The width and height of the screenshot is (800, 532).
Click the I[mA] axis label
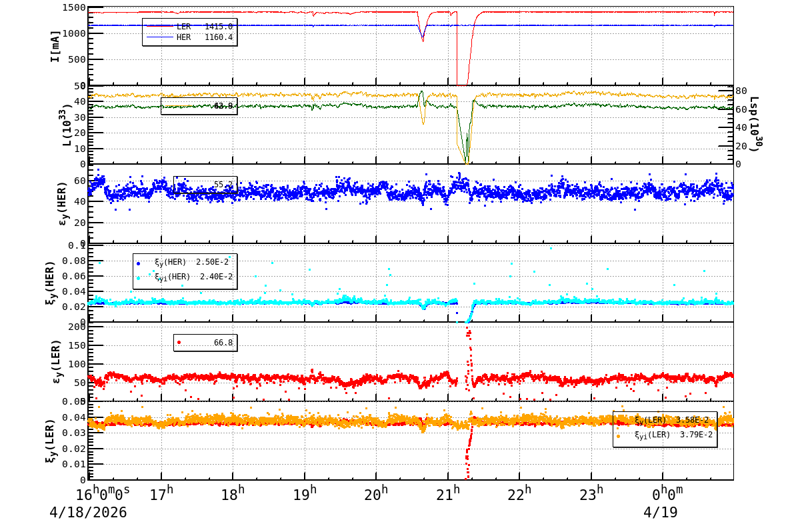pos(55,46)
